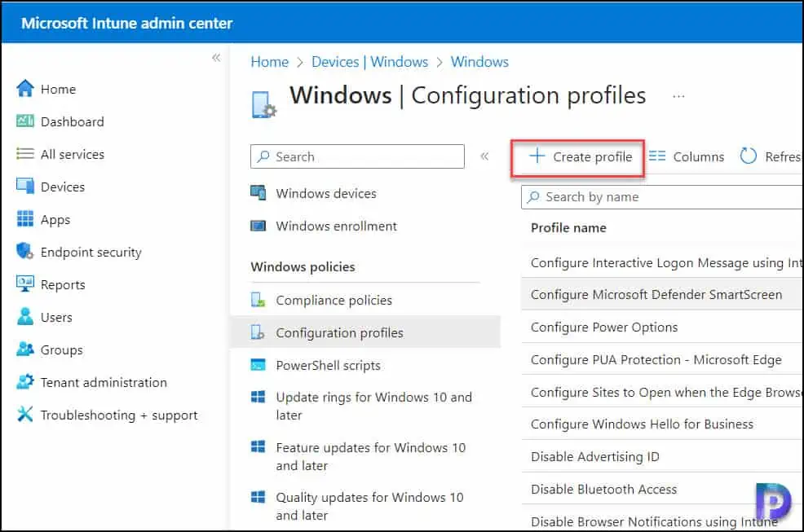This screenshot has height=532, width=804.
Task: Select the Users person icon
Action: point(24,317)
